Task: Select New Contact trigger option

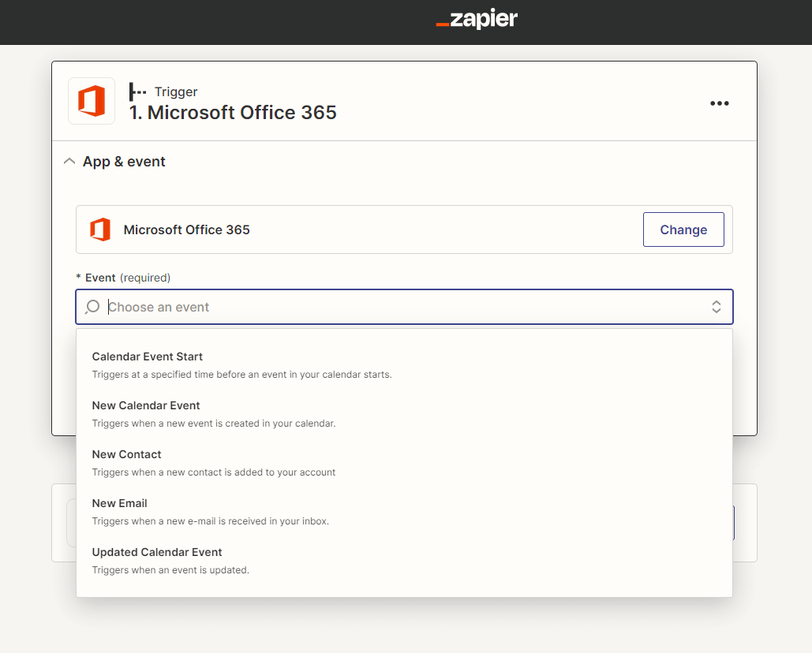Action: tap(404, 463)
